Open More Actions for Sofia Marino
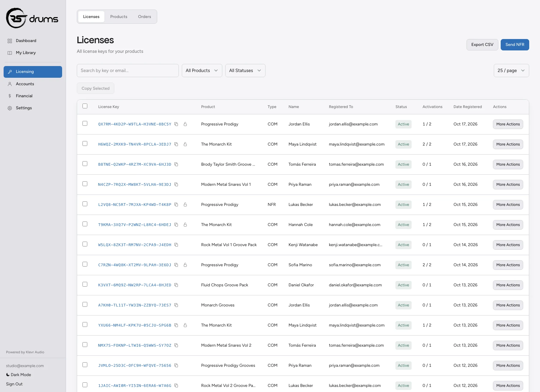The height and width of the screenshot is (392, 540). (x=508, y=265)
